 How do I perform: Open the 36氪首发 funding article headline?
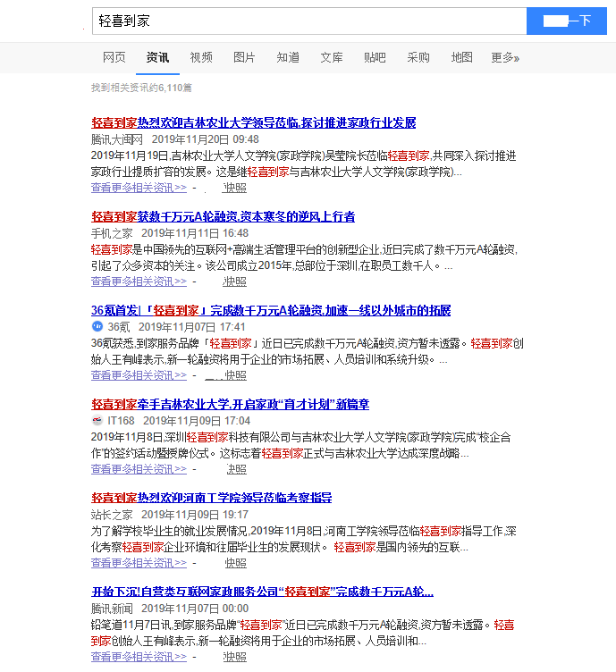(270, 311)
